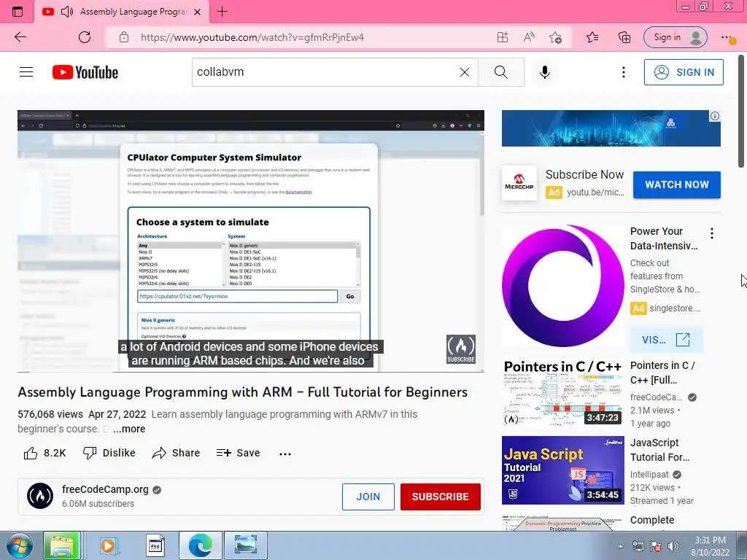Image resolution: width=747 pixels, height=560 pixels.
Task: Subscribe to freeCodeCamp.org
Action: pos(440,497)
